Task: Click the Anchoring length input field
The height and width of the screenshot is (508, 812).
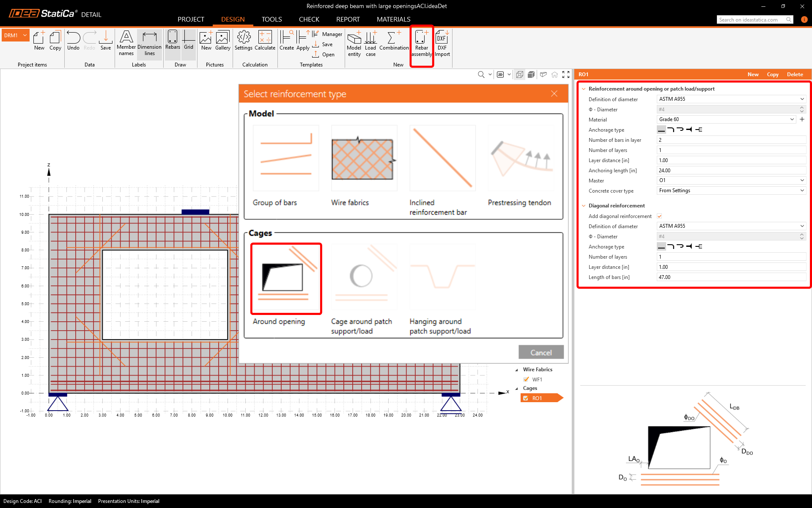Action: pyautogui.click(x=731, y=170)
